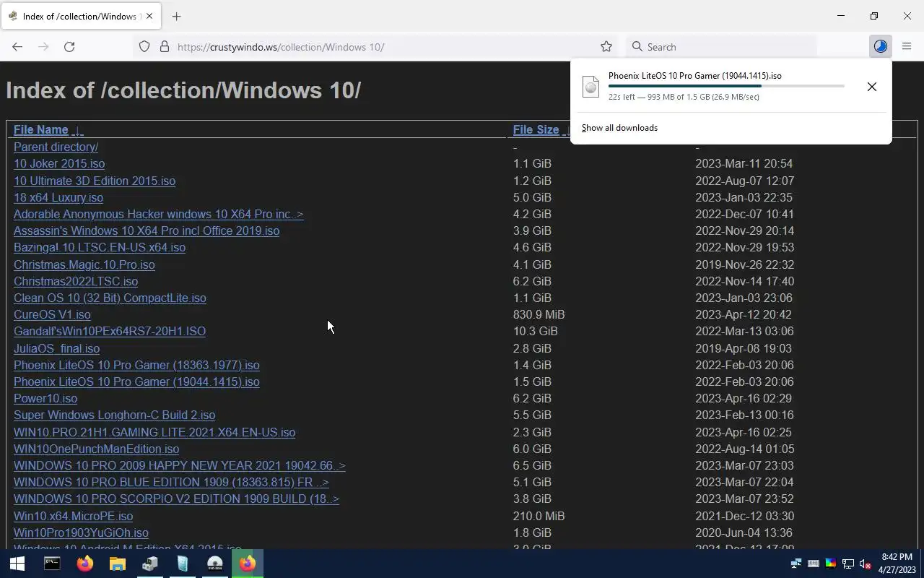Open a new tab with the plus button
Viewport: 924px width, 578px height.
point(176,16)
